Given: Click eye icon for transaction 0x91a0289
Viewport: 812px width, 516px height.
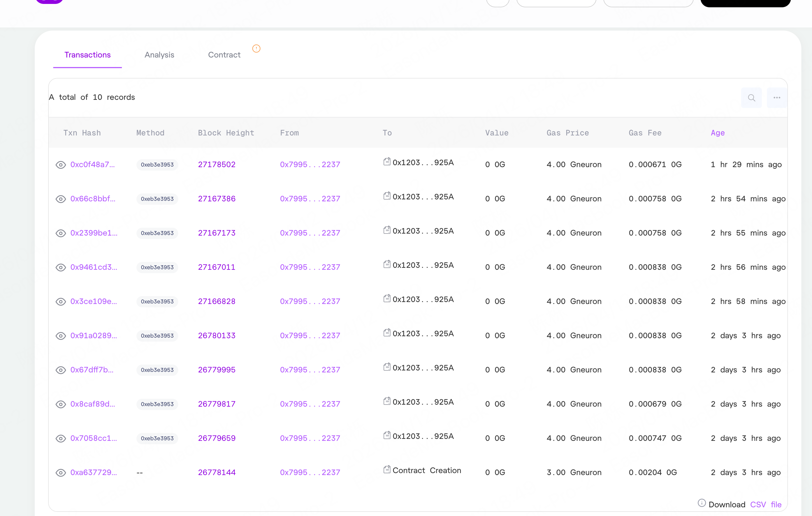Looking at the screenshot, I should click(x=61, y=336).
